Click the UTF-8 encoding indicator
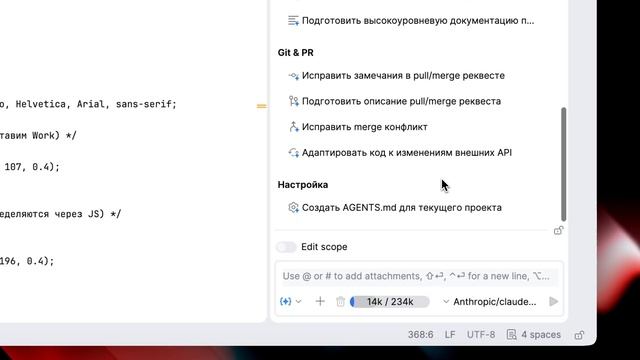 481,335
